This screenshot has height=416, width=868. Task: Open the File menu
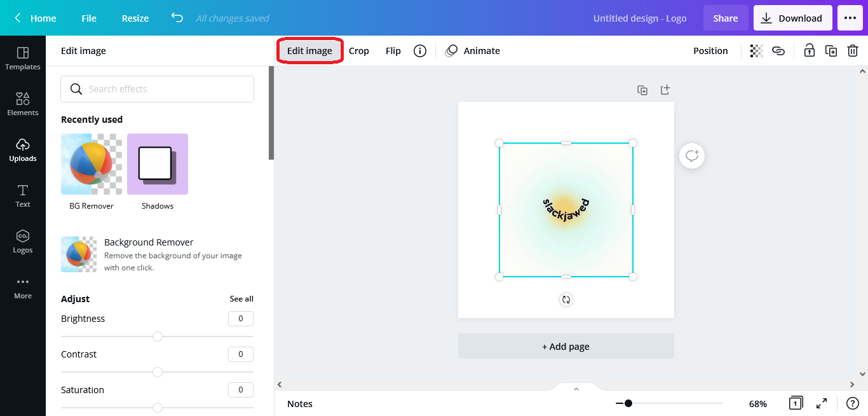click(x=88, y=18)
